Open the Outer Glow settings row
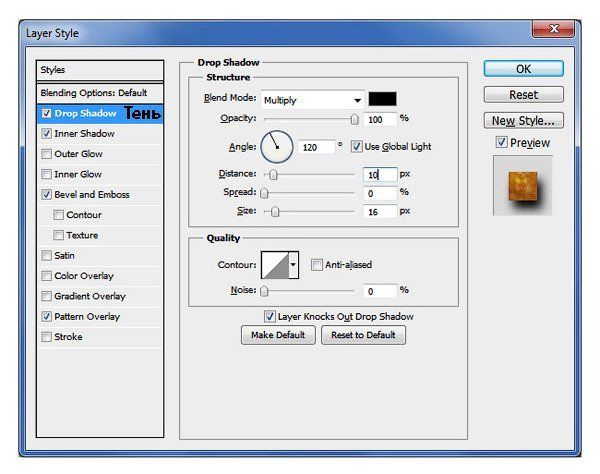Image resolution: width=600 pixels, height=474 pixels. point(100,154)
